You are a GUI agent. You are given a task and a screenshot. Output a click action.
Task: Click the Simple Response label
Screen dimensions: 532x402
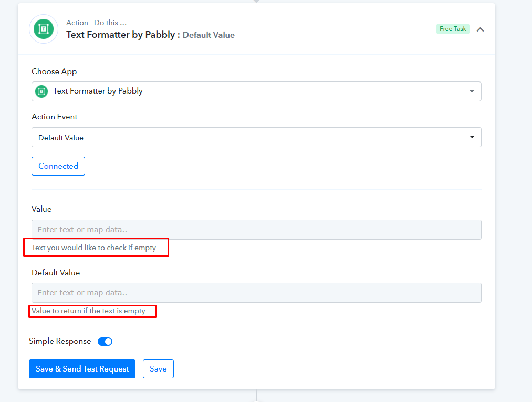tap(60, 341)
